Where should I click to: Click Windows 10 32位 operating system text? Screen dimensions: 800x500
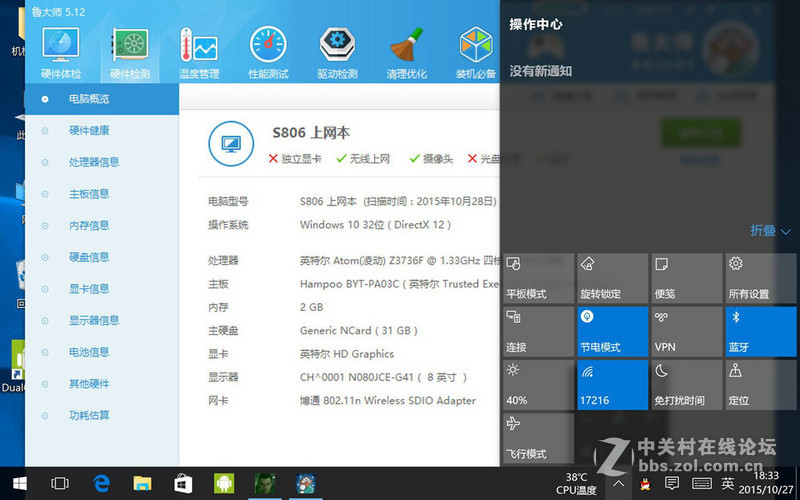(376, 225)
